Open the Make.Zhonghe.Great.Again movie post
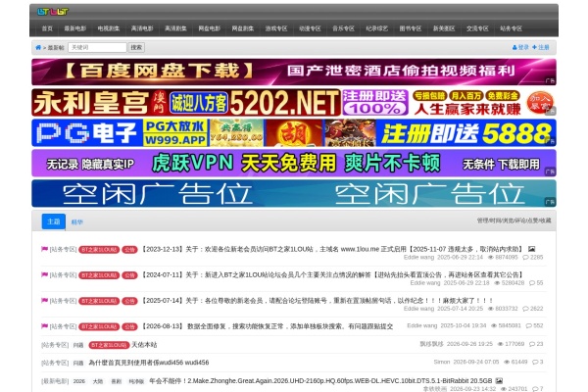The width and height of the screenshot is (588, 392). (x=320, y=381)
